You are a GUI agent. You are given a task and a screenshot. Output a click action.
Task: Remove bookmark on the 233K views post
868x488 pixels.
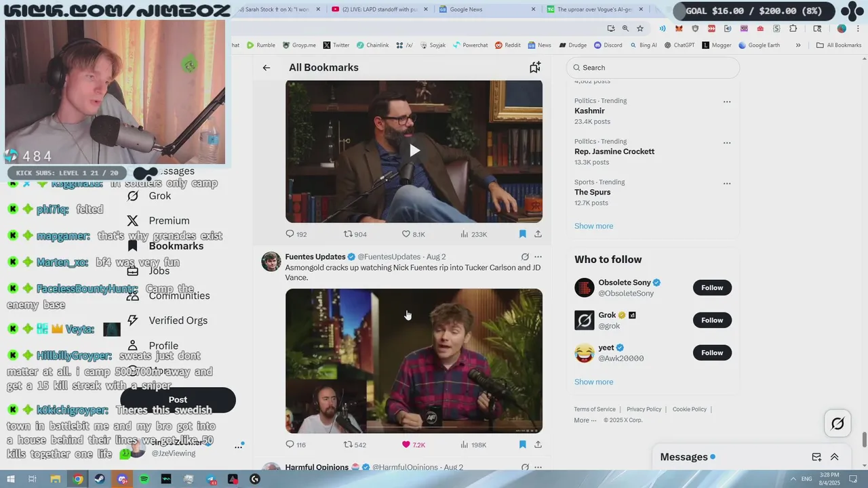(x=522, y=234)
